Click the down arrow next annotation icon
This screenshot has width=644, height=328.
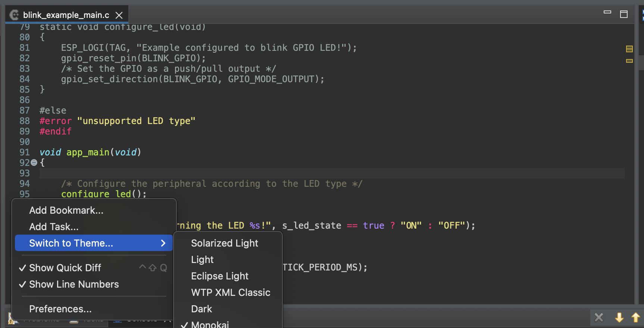(619, 318)
